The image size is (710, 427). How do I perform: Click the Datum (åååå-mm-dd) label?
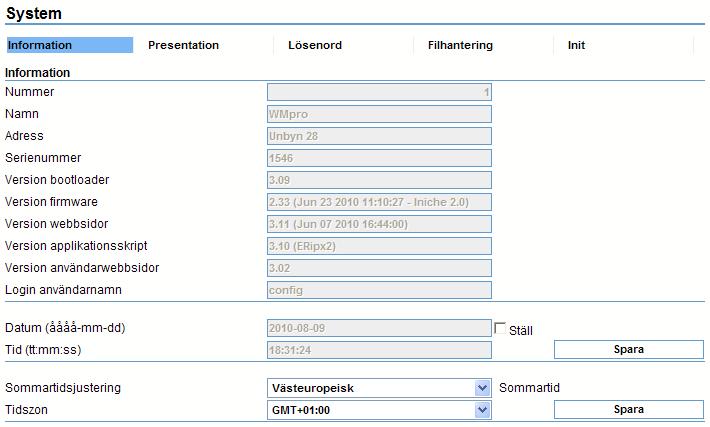(65, 328)
